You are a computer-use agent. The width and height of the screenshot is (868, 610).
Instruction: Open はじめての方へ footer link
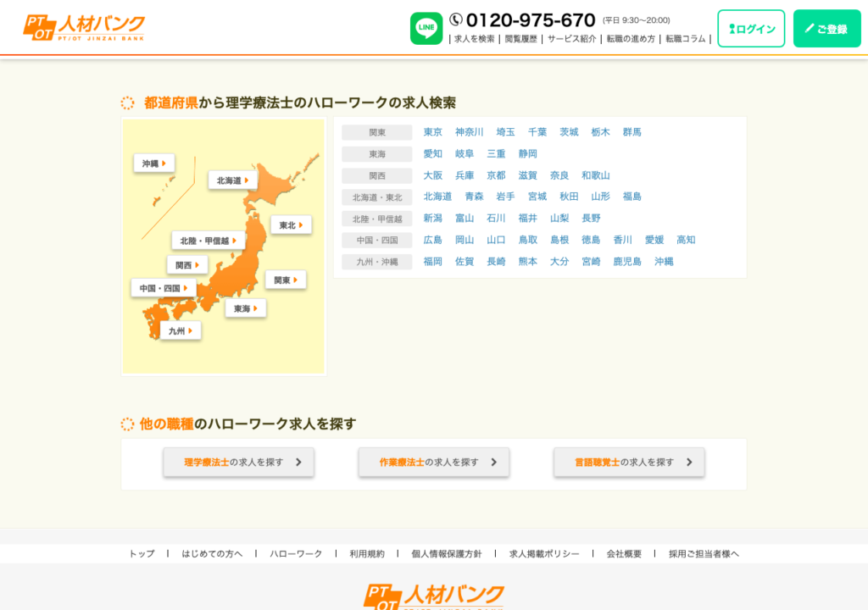[x=212, y=553]
